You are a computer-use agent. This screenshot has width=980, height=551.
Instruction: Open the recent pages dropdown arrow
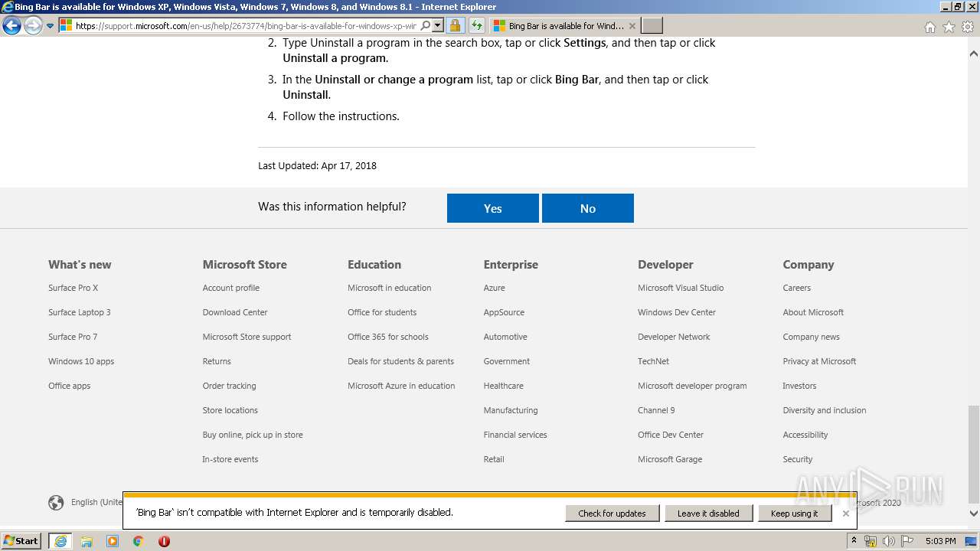(51, 26)
